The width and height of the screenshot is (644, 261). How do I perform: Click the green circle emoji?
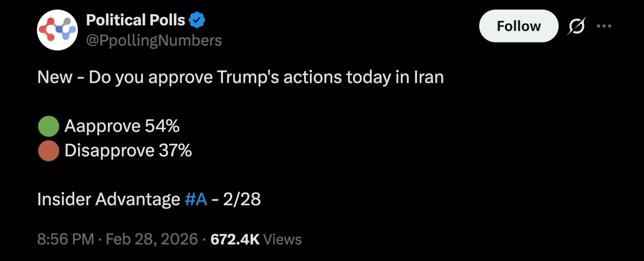(49, 126)
